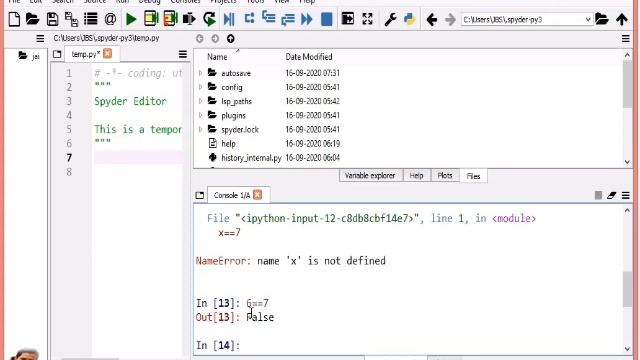The height and width of the screenshot is (360, 640).
Task: Switch to the Help tab
Action: click(x=416, y=176)
